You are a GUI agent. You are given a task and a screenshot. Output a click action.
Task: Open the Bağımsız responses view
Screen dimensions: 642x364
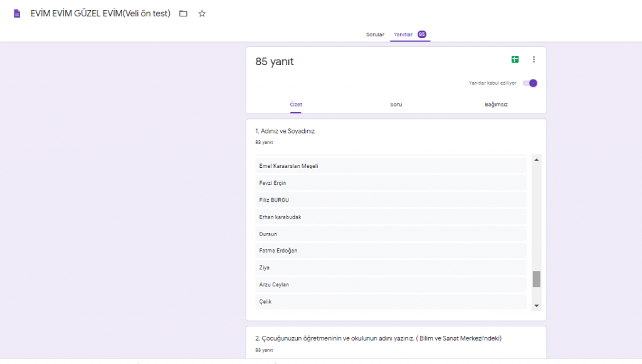pos(496,105)
